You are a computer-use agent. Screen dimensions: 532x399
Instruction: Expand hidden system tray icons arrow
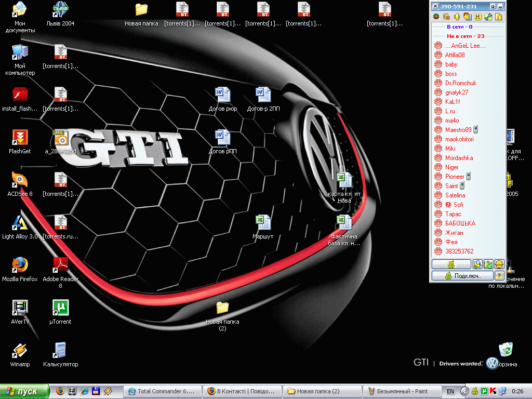click(x=464, y=391)
